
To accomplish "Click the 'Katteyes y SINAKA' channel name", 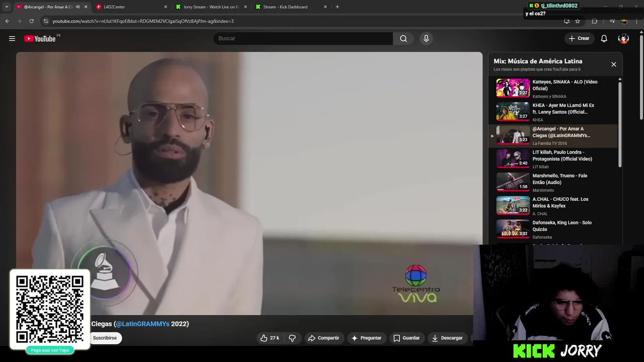I will [549, 97].
